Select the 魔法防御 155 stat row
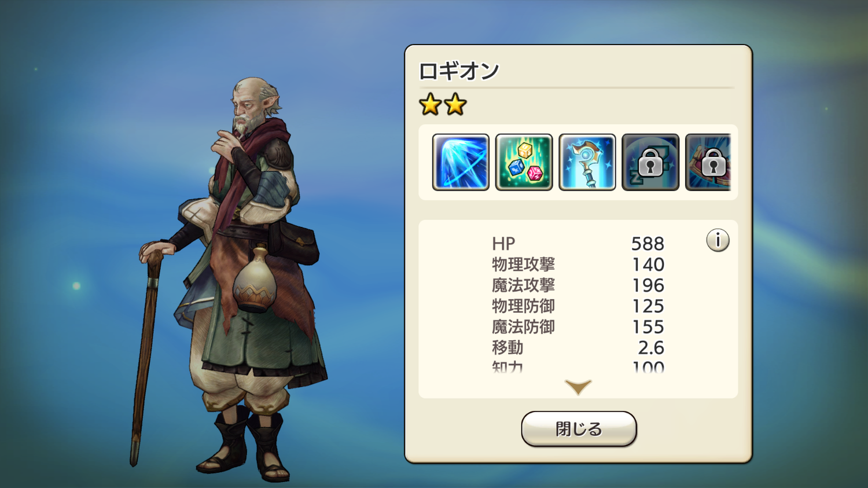Viewport: 868px width, 488px height. (x=578, y=327)
